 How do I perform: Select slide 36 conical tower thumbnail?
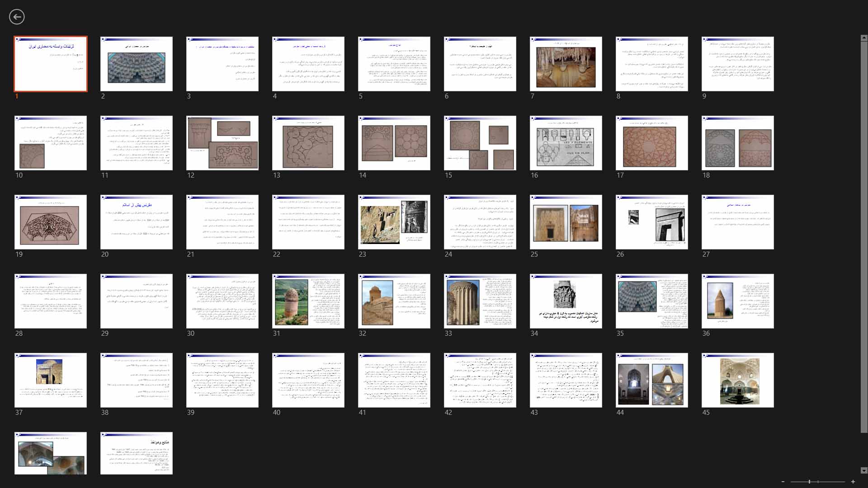pyautogui.click(x=737, y=301)
